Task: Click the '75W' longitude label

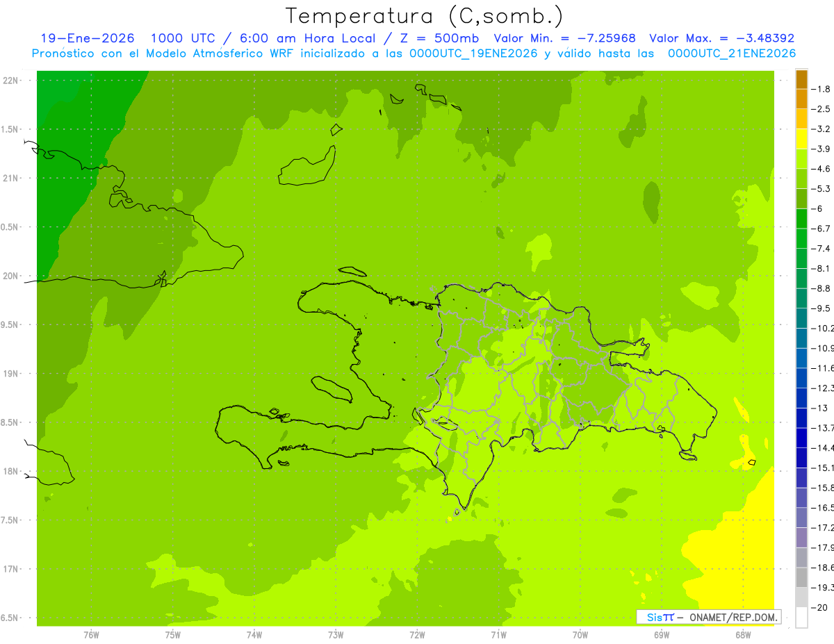Action: [173, 635]
